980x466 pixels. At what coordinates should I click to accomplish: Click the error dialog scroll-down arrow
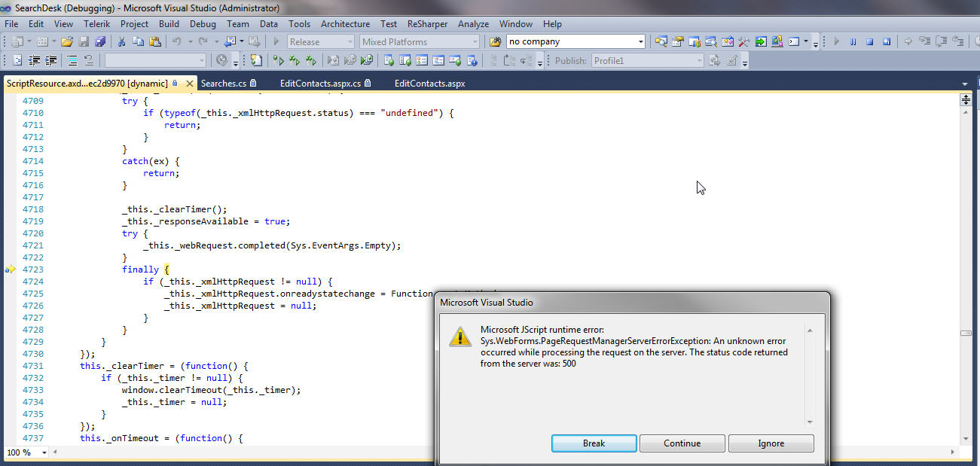pos(810,422)
